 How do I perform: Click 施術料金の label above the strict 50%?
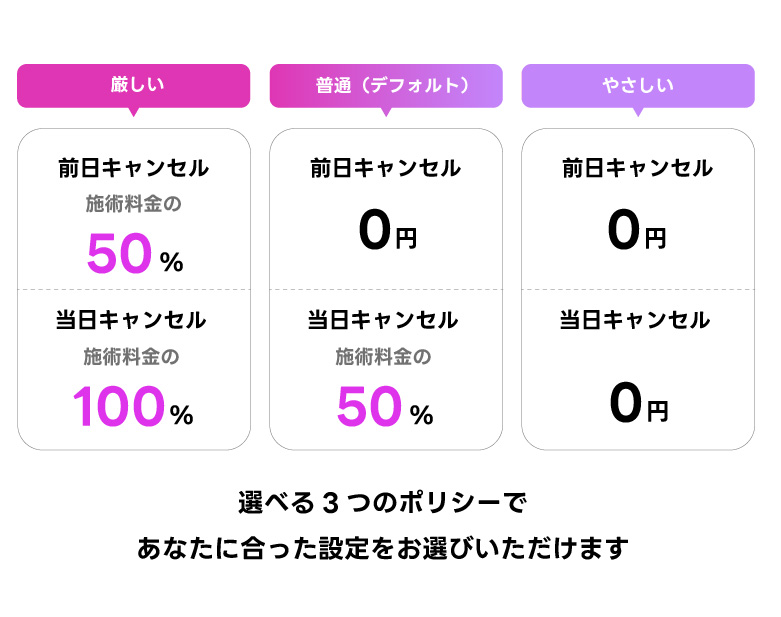(x=133, y=204)
